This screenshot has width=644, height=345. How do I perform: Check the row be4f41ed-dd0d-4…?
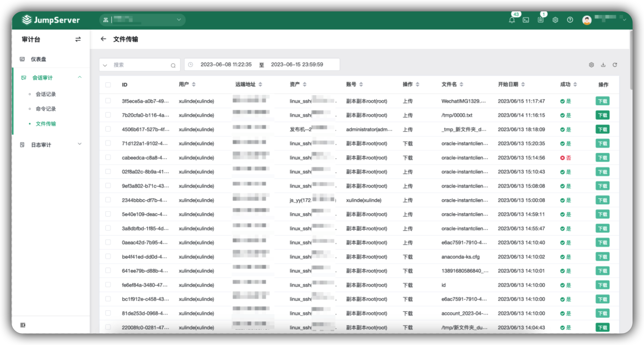click(108, 256)
